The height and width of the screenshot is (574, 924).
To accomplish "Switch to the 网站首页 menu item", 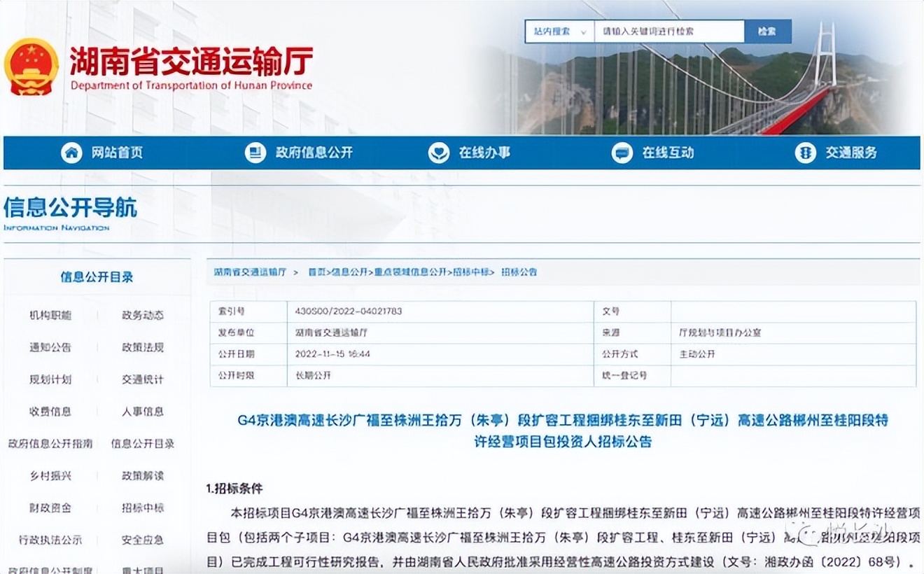I will coord(116,152).
